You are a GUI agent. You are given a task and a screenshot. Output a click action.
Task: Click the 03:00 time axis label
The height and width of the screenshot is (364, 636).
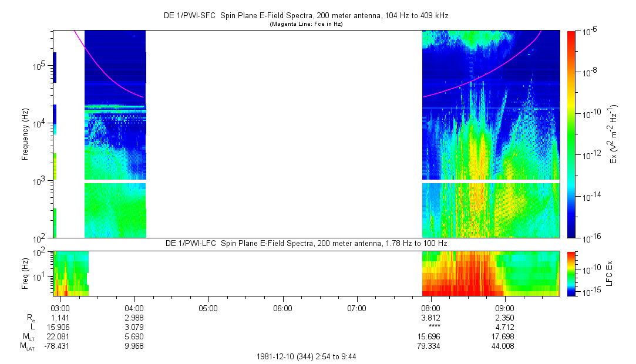60,308
